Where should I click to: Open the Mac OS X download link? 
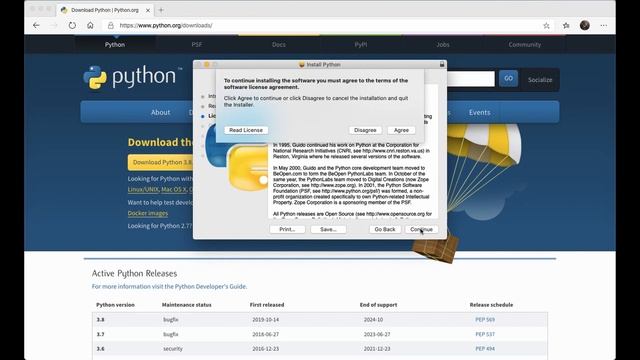point(173,189)
